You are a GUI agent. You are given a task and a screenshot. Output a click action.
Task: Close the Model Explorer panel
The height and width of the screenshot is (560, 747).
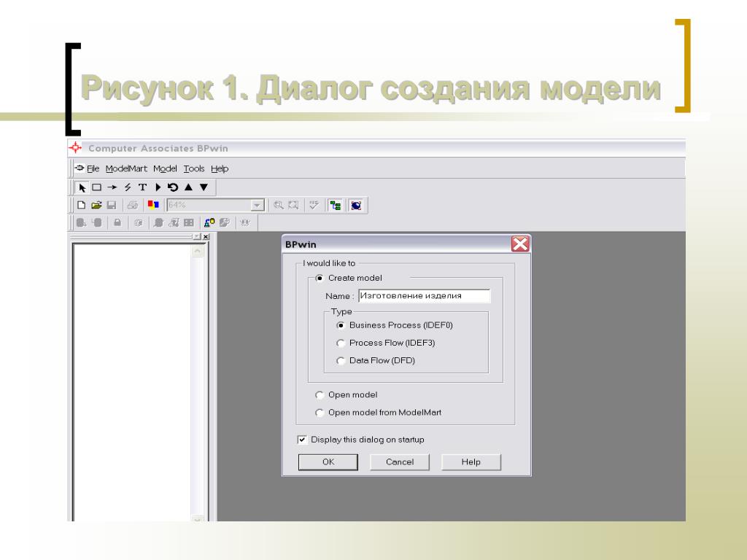[206, 237]
